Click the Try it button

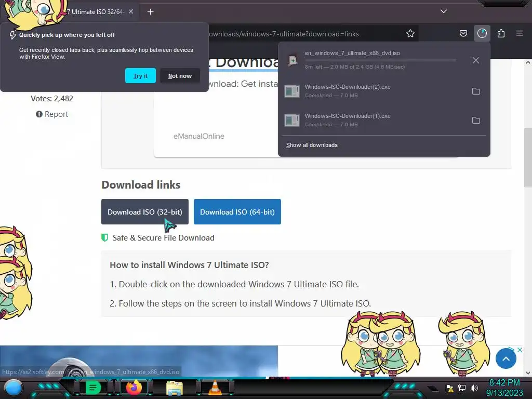pyautogui.click(x=140, y=76)
